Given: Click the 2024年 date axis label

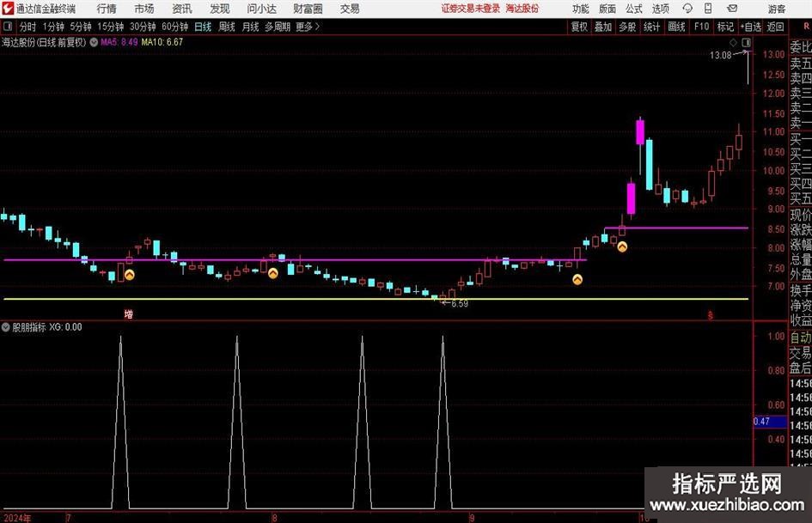Looking at the screenshot, I should point(17,518).
